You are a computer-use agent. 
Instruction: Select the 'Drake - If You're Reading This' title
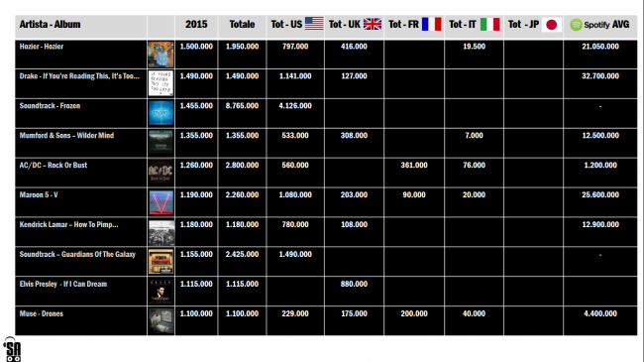(x=79, y=76)
